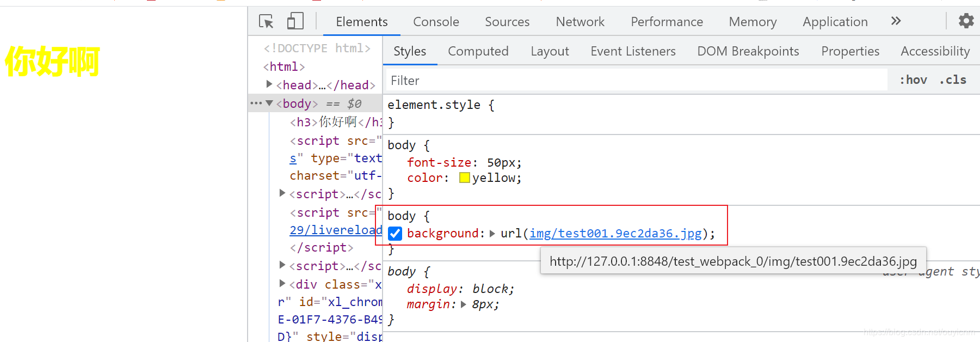Open the Network tab
The image size is (980, 342).
580,22
